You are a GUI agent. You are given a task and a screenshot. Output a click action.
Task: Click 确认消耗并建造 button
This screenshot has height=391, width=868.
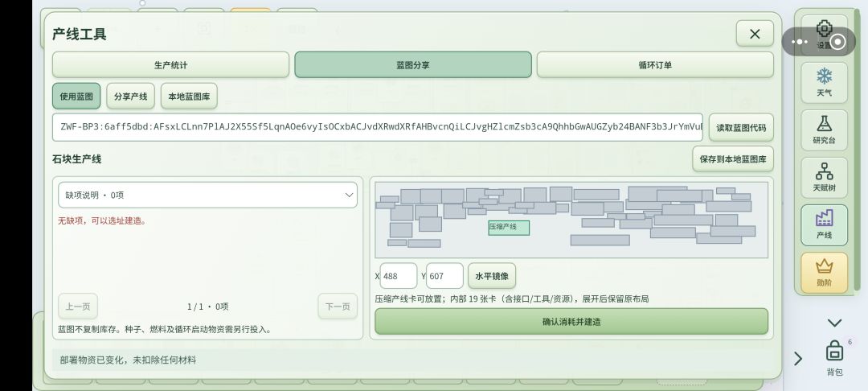coord(571,321)
